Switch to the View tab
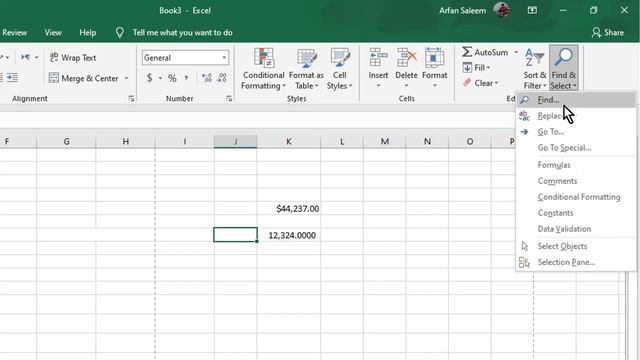 53,33
